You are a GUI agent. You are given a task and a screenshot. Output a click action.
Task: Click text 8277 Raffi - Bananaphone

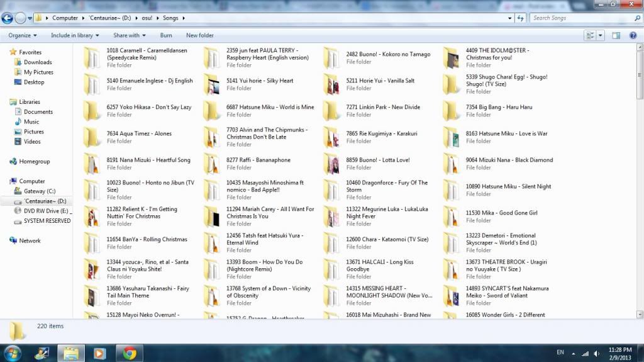tap(258, 160)
